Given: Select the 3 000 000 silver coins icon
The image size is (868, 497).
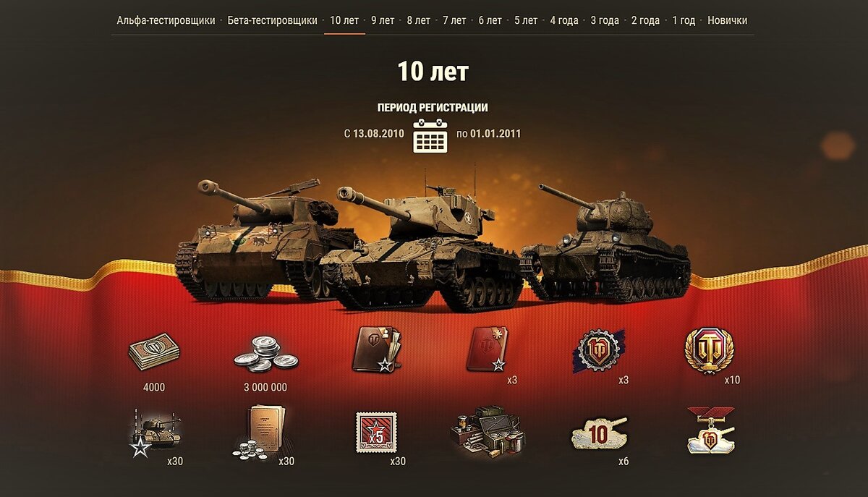Looking at the screenshot, I should tap(265, 352).
